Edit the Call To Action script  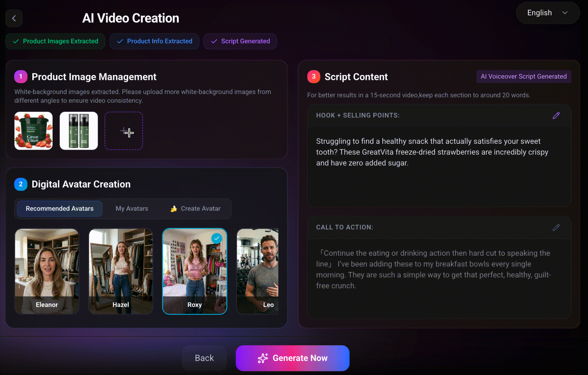pos(556,228)
